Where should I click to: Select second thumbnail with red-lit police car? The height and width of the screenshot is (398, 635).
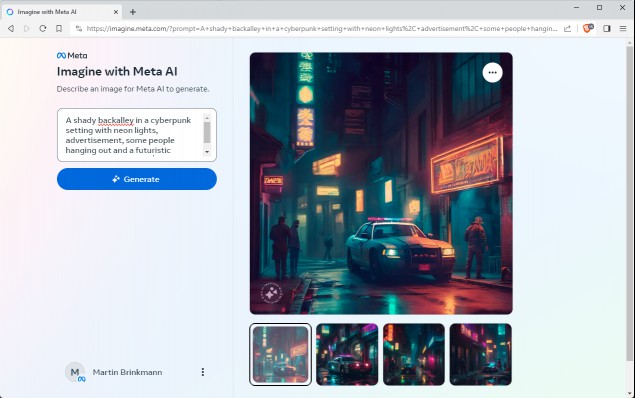click(x=347, y=354)
